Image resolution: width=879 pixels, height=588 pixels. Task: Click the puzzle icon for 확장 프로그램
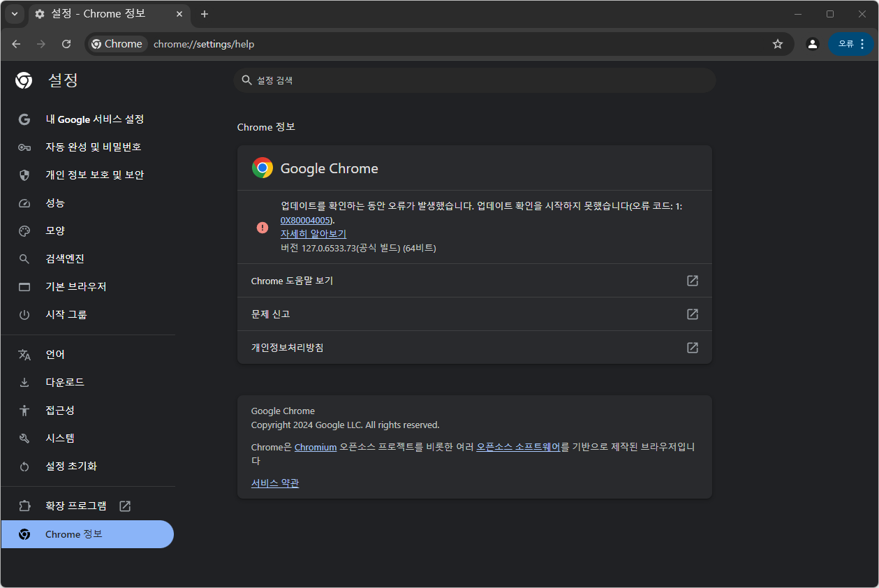(24, 506)
